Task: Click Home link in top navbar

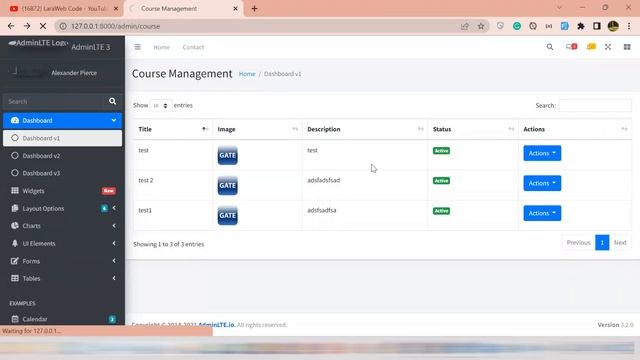Action: (x=162, y=47)
